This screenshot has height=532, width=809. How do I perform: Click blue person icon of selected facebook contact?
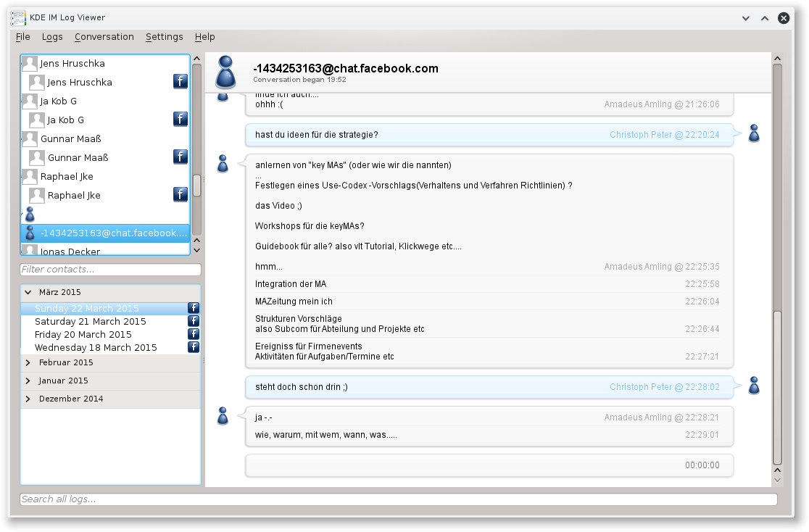point(30,233)
